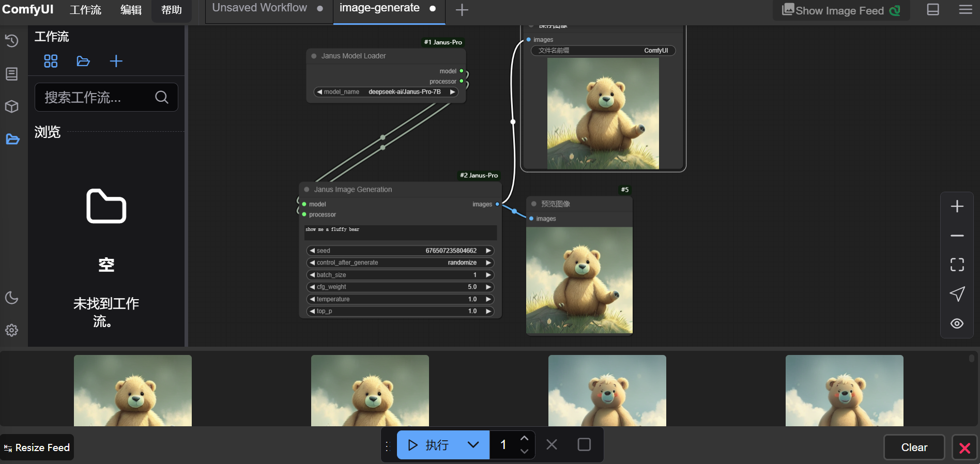The height and width of the screenshot is (464, 980).
Task: Click fit view icon on canvas
Action: tap(957, 265)
